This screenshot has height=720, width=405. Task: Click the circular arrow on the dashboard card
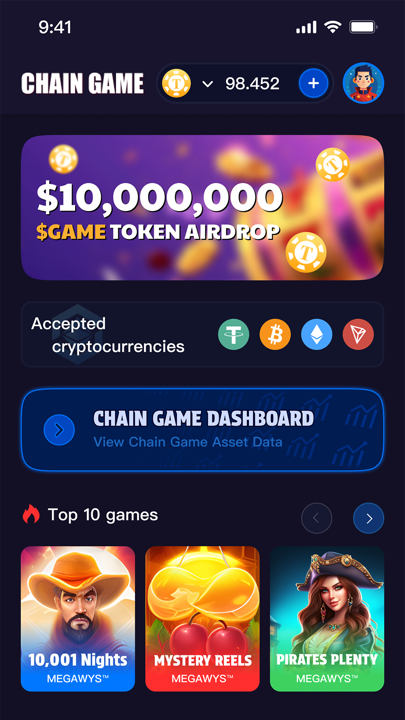point(59,430)
